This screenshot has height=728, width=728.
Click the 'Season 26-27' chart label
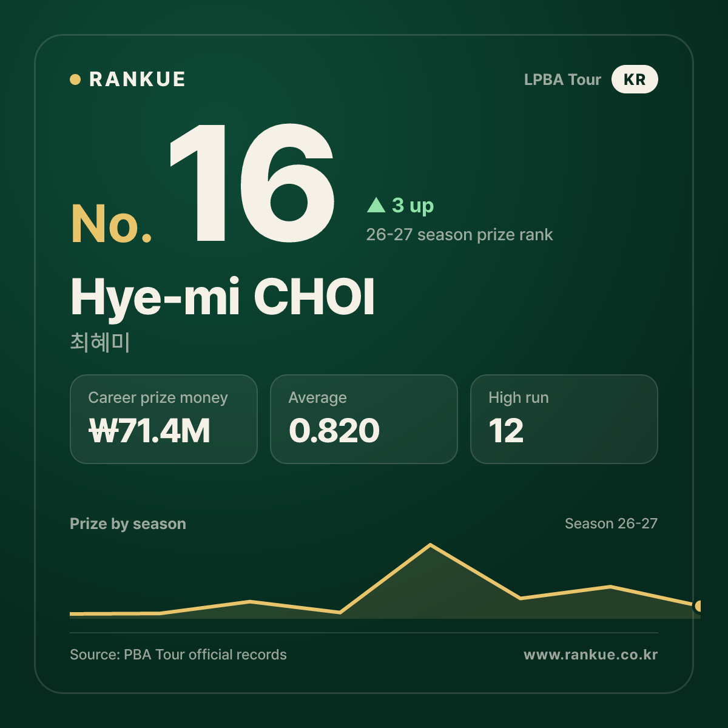click(611, 524)
